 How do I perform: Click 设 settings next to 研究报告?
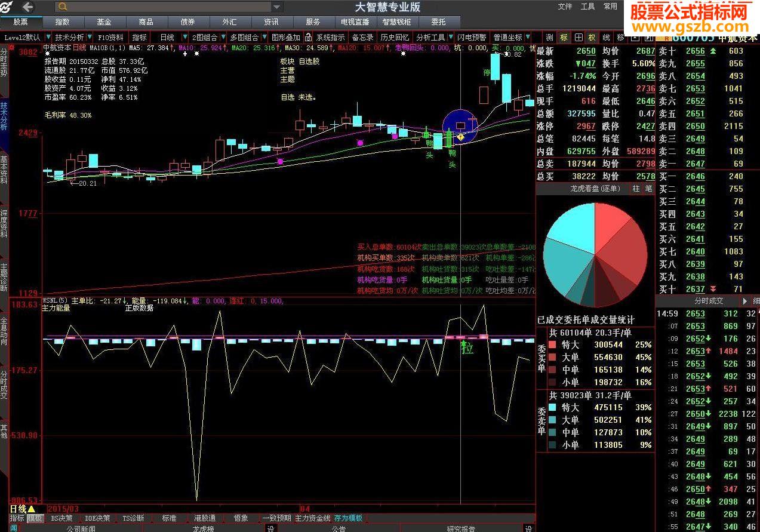[528, 528]
